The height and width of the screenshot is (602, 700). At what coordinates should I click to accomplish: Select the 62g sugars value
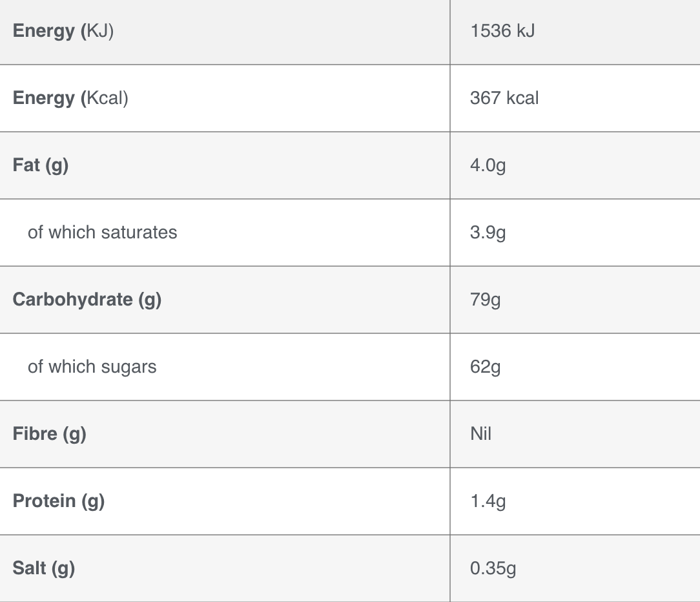[485, 367]
